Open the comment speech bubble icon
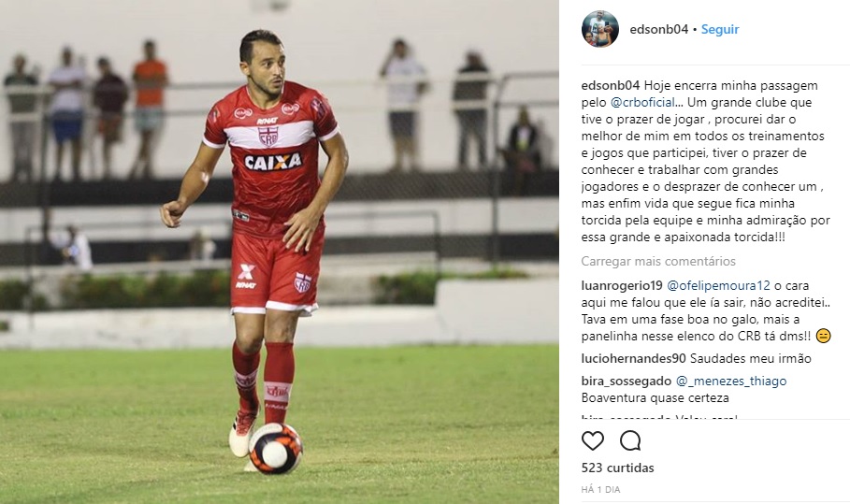The width and height of the screenshot is (850, 504). click(x=630, y=440)
